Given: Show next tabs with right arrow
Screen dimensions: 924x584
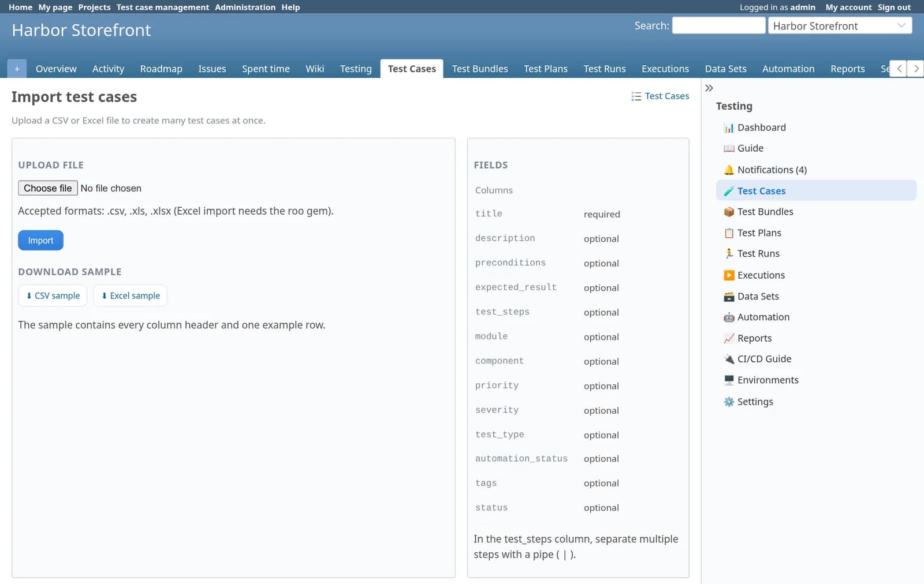Looking at the screenshot, I should pos(916,69).
